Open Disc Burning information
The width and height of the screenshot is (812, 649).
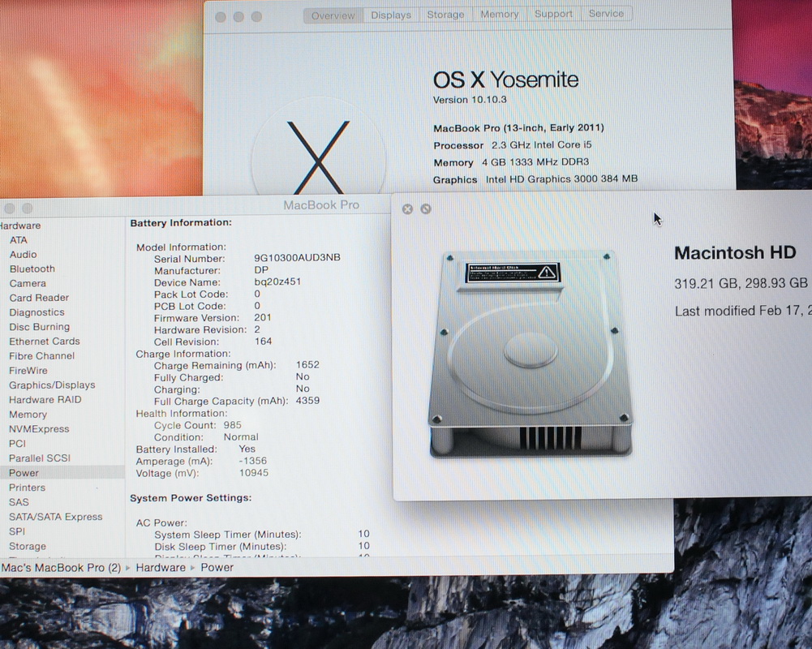tap(40, 327)
